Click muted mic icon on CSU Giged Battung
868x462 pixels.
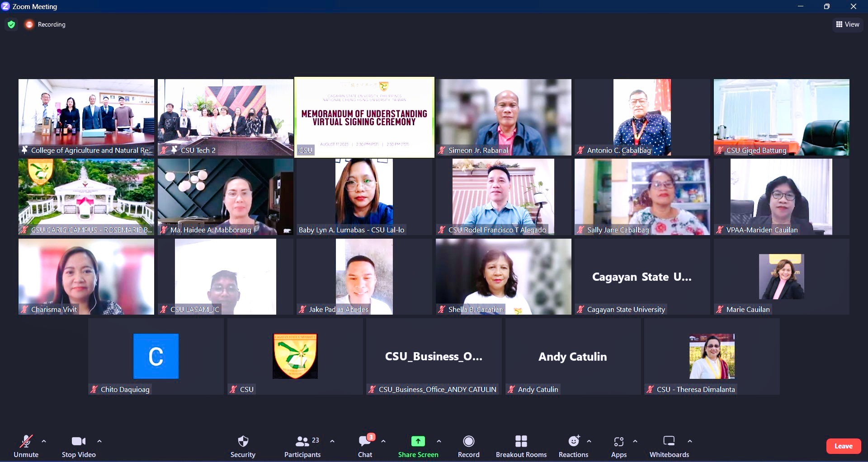pyautogui.click(x=720, y=150)
